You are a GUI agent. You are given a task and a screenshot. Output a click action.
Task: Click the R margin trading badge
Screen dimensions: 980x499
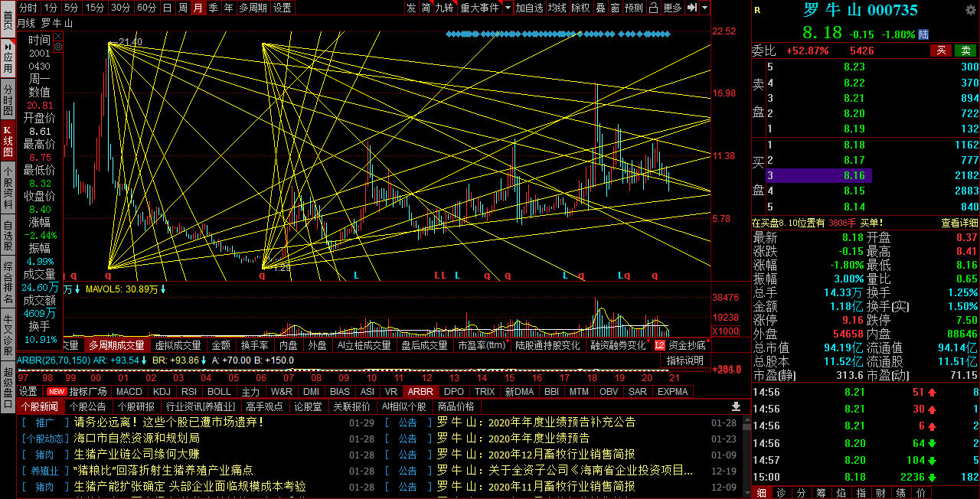tap(758, 10)
